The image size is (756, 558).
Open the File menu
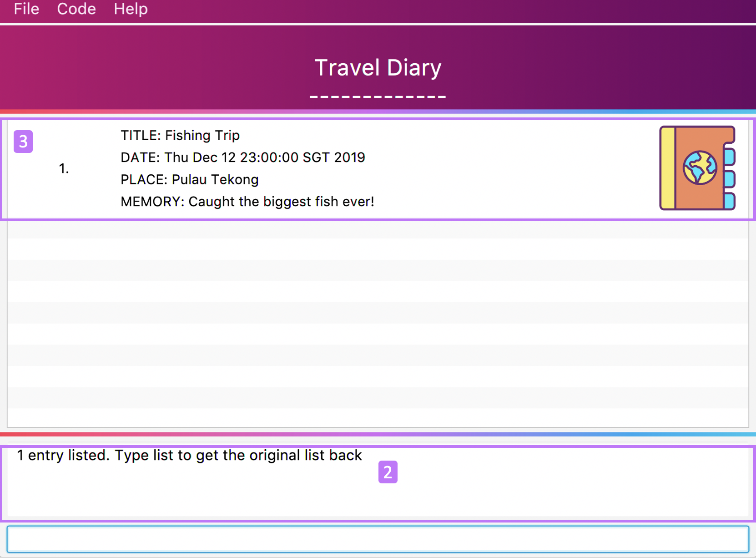click(26, 9)
